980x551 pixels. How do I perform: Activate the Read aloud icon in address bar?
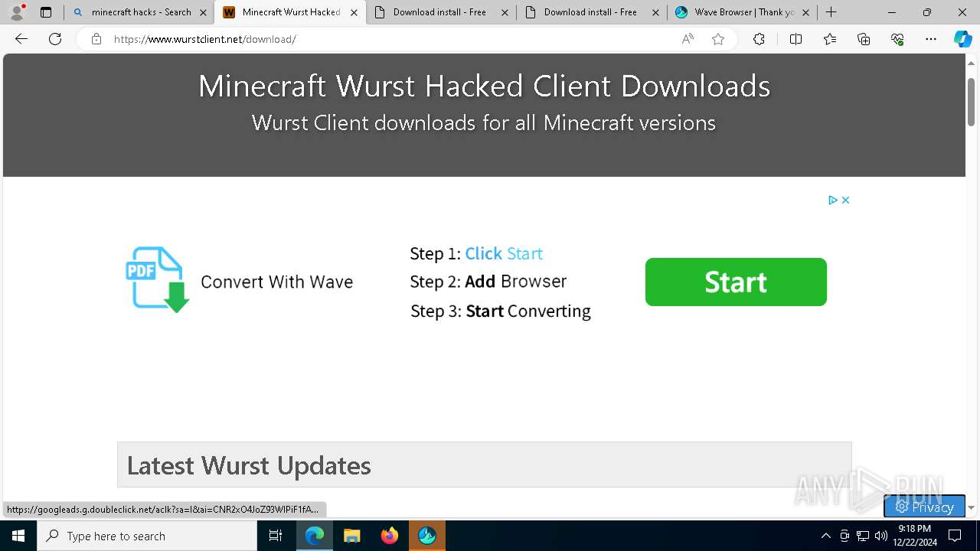[688, 39]
